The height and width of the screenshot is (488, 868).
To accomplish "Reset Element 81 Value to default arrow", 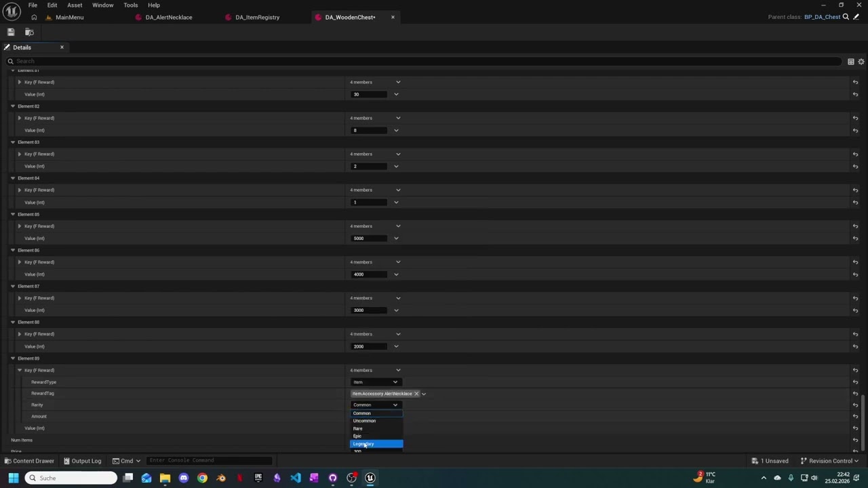I will coord(855,94).
